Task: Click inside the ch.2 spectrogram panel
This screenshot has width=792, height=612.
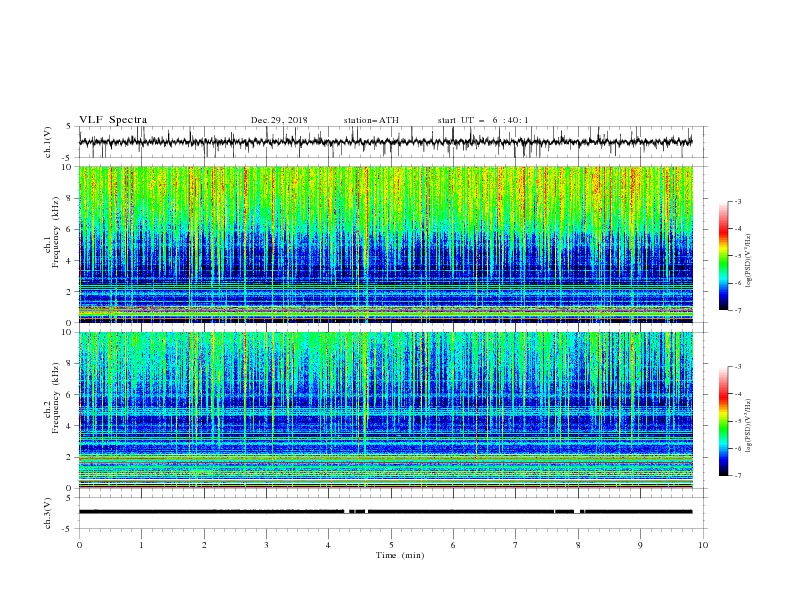Action: pyautogui.click(x=385, y=410)
